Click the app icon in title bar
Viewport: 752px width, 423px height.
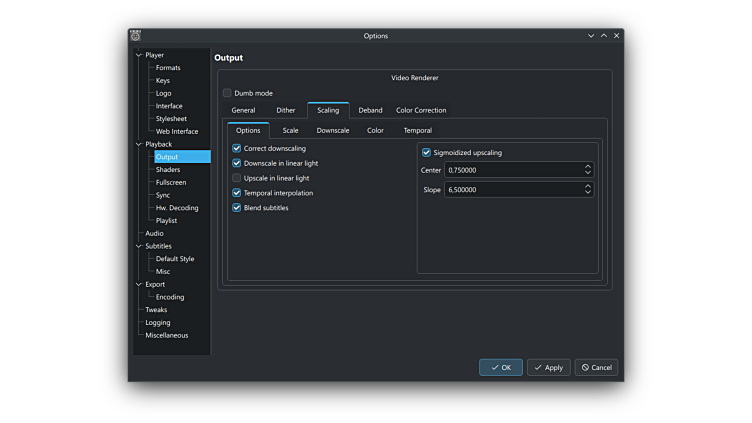[x=135, y=36]
